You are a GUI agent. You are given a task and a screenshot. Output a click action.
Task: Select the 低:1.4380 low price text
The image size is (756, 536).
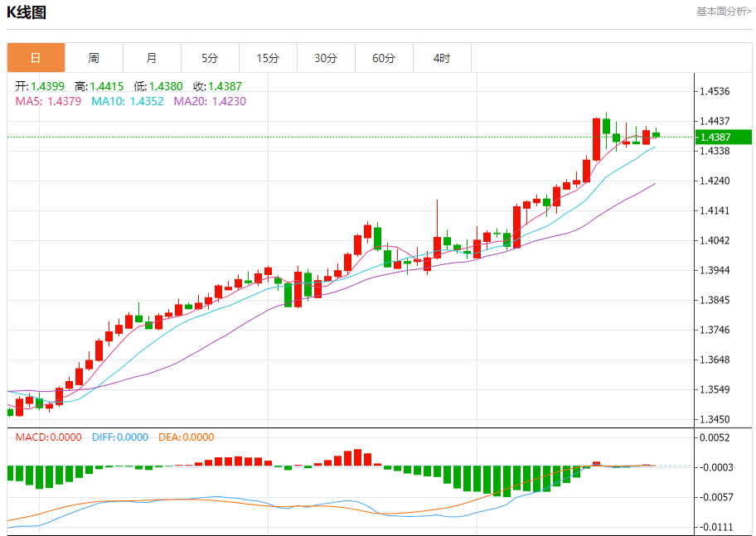pyautogui.click(x=158, y=86)
